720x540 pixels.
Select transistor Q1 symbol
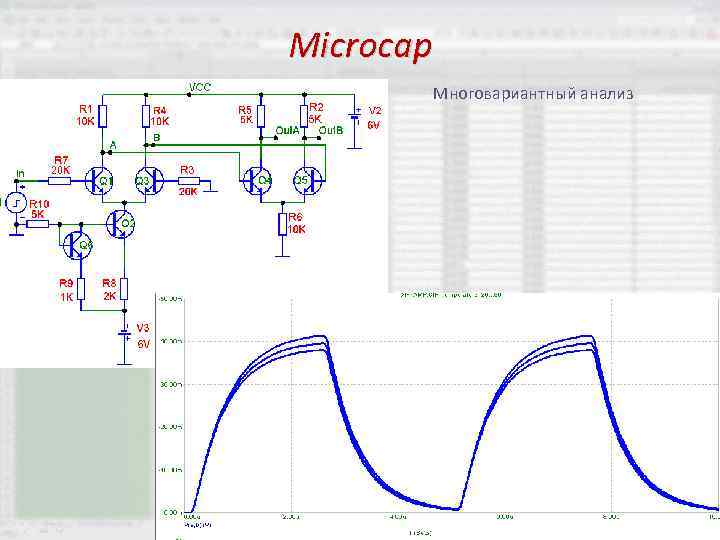coord(98,181)
